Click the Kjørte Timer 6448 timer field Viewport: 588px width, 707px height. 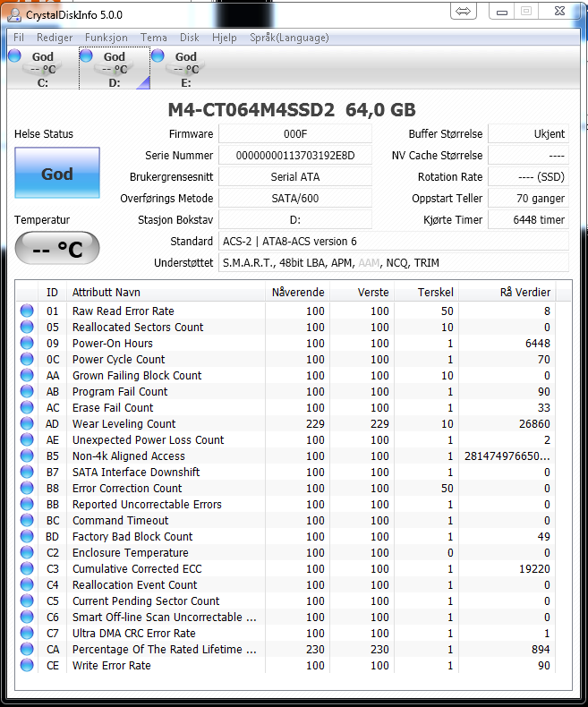tap(528, 220)
